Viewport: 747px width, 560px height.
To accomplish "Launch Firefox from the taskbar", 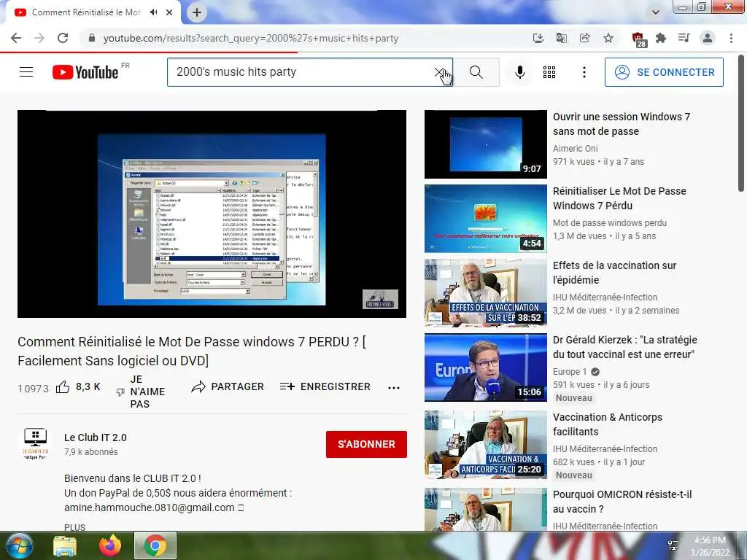I will [109, 545].
